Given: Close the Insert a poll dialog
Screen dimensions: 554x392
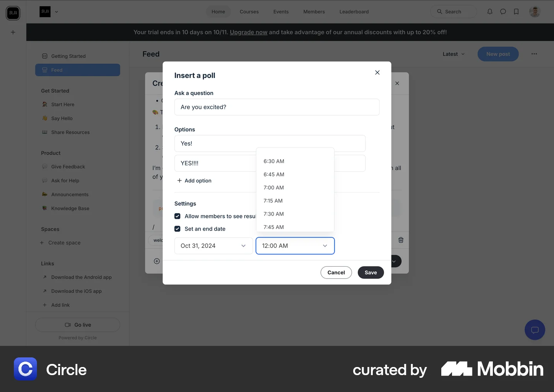Looking at the screenshot, I should point(377,72).
